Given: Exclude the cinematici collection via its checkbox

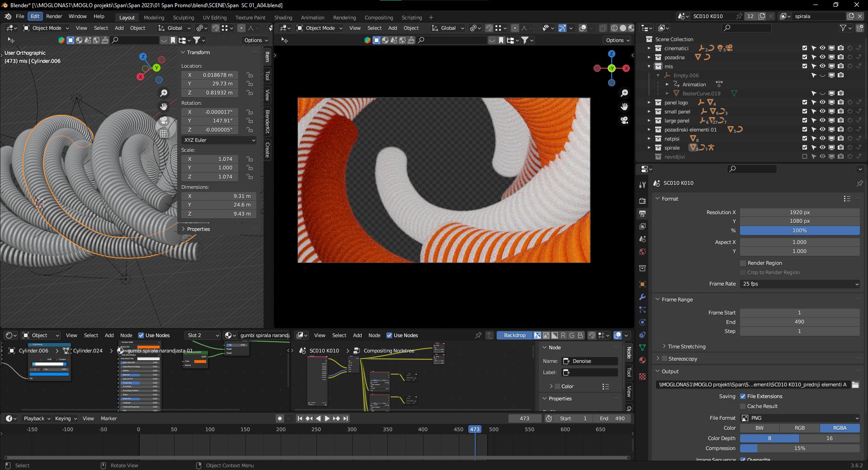Looking at the screenshot, I should 805,48.
